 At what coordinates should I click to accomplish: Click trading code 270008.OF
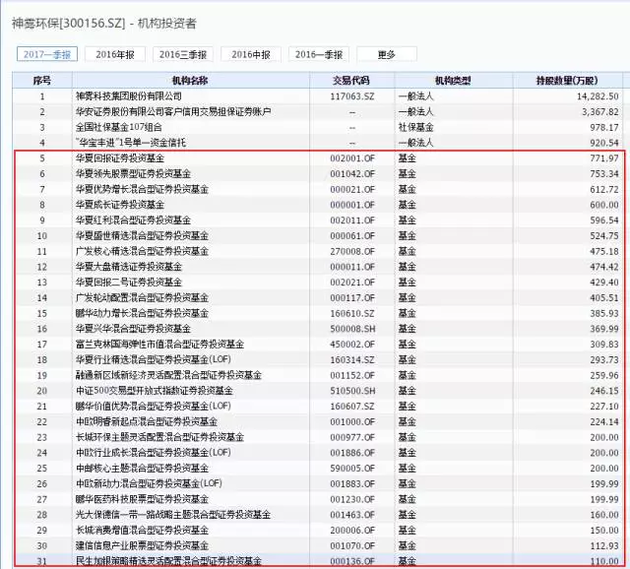click(x=352, y=252)
